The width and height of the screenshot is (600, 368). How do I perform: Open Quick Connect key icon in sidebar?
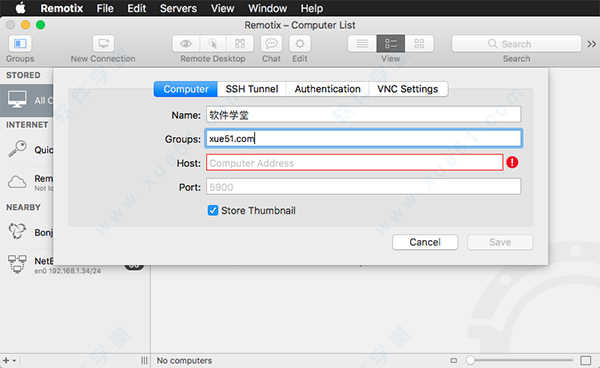[x=17, y=149]
